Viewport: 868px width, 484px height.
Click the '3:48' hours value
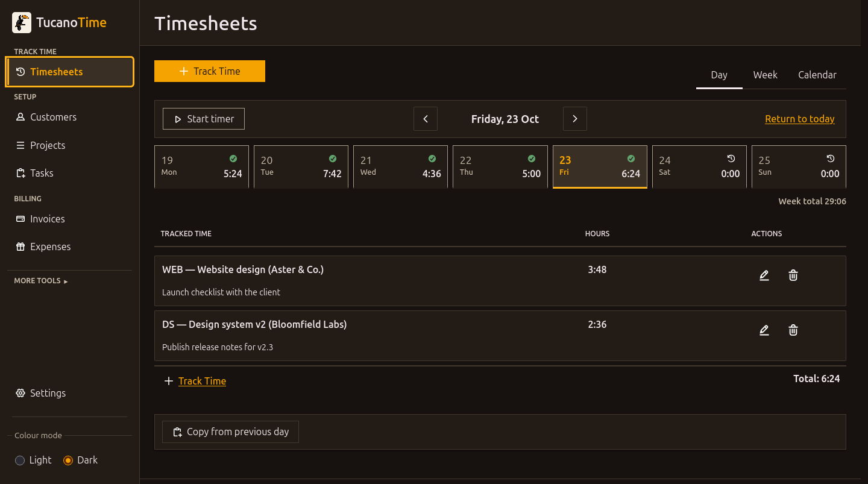click(x=597, y=269)
